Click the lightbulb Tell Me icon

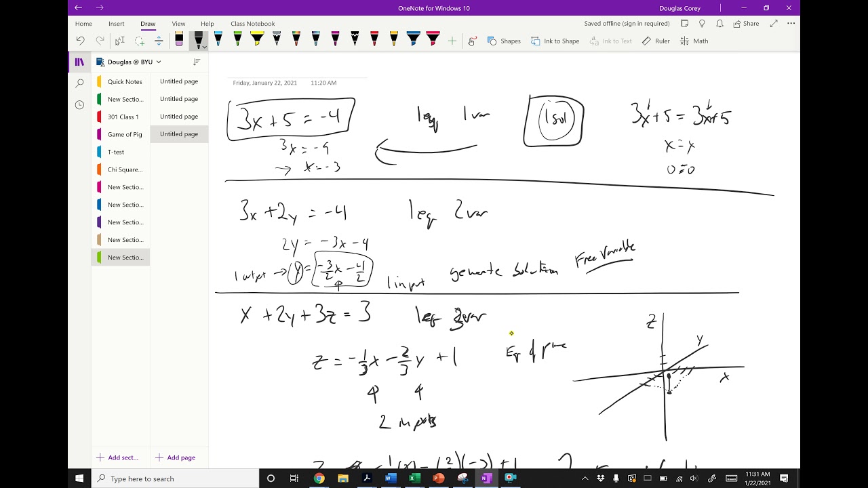click(702, 24)
